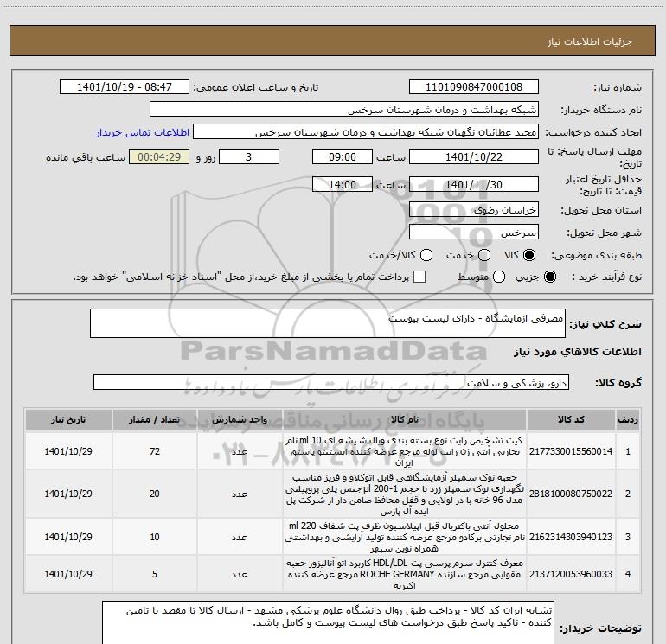This screenshot has height=644, width=666.
Task: Open the اطلاعات تماس خریدار link
Action: click(143, 132)
